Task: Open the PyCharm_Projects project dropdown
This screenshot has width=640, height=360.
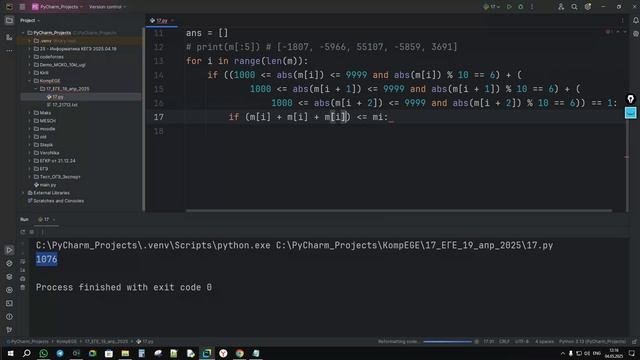Action: click(x=58, y=7)
